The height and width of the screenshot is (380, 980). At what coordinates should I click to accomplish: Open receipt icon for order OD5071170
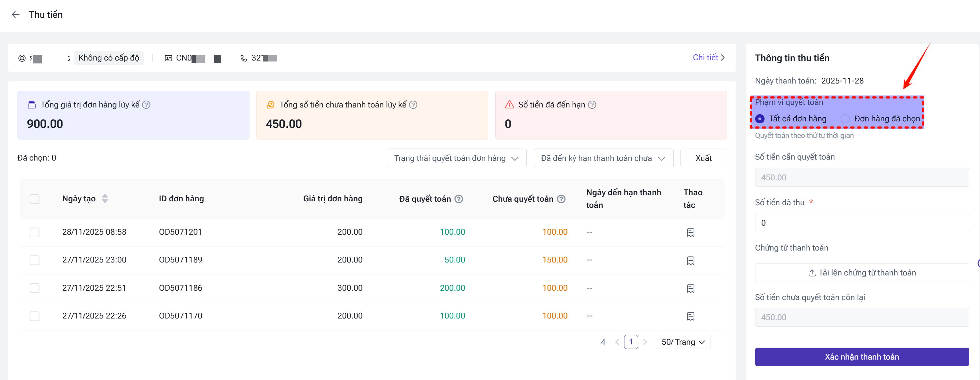point(690,316)
